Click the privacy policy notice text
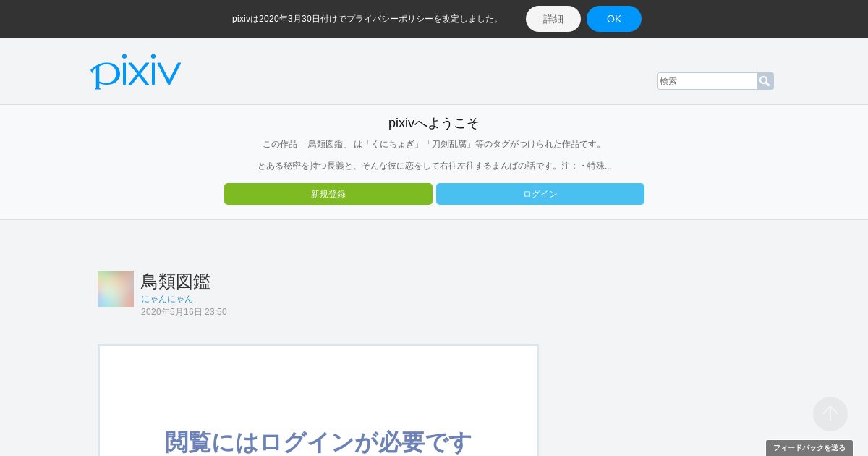This screenshot has height=456, width=868. (367, 19)
